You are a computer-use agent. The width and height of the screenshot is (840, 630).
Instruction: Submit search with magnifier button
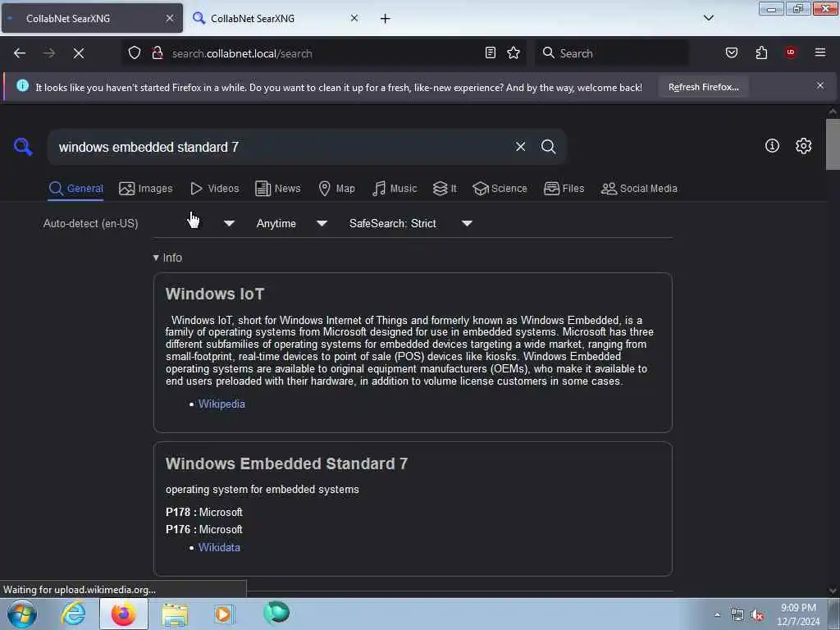[x=548, y=146]
